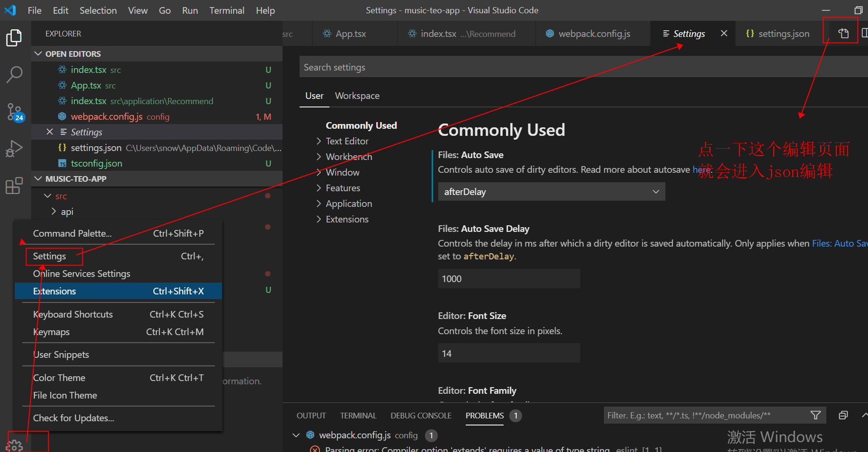Collapse the OPEN EDITORS section
Screen dimensions: 868x452
[38, 53]
